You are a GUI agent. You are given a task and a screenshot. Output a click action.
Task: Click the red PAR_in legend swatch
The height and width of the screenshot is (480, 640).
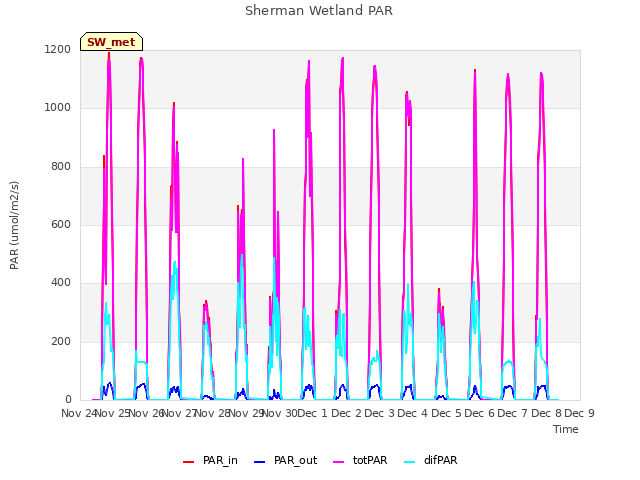[188, 462]
